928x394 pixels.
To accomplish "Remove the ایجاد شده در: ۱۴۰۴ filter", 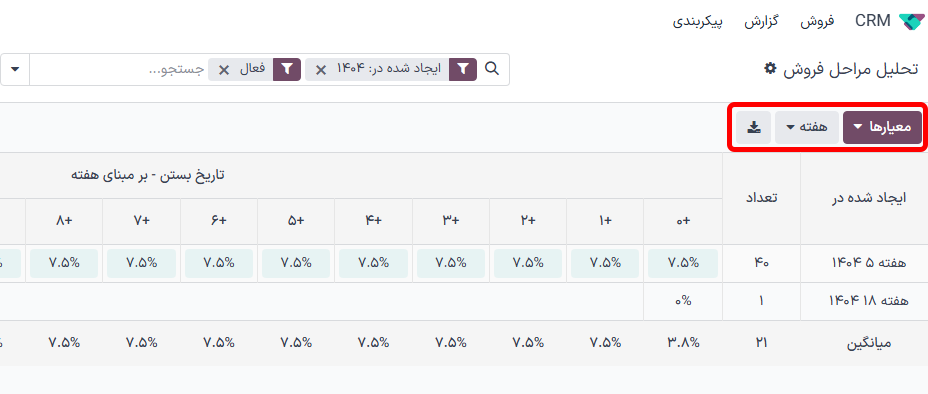I will [320, 70].
